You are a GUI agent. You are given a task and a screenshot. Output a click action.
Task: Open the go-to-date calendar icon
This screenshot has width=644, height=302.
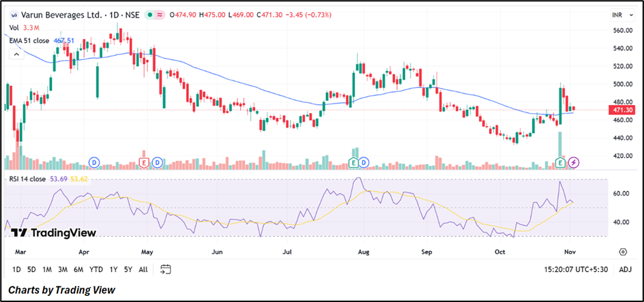[165, 269]
